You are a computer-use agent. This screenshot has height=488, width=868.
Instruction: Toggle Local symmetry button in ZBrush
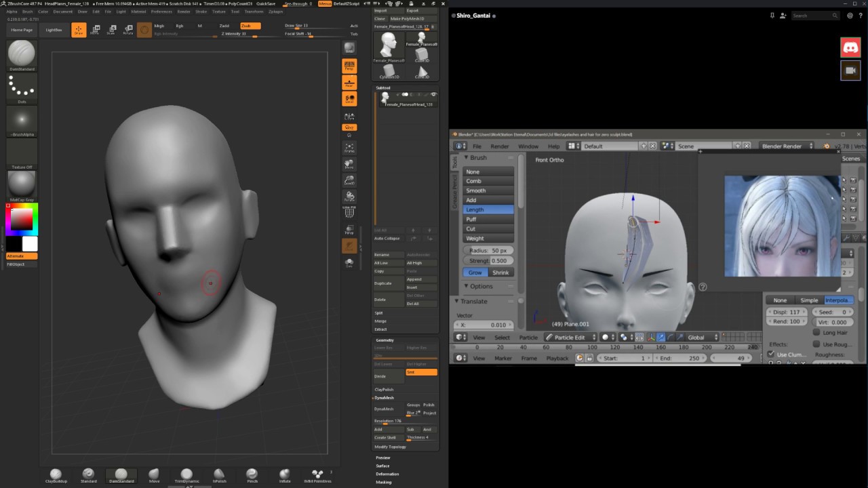tap(349, 99)
